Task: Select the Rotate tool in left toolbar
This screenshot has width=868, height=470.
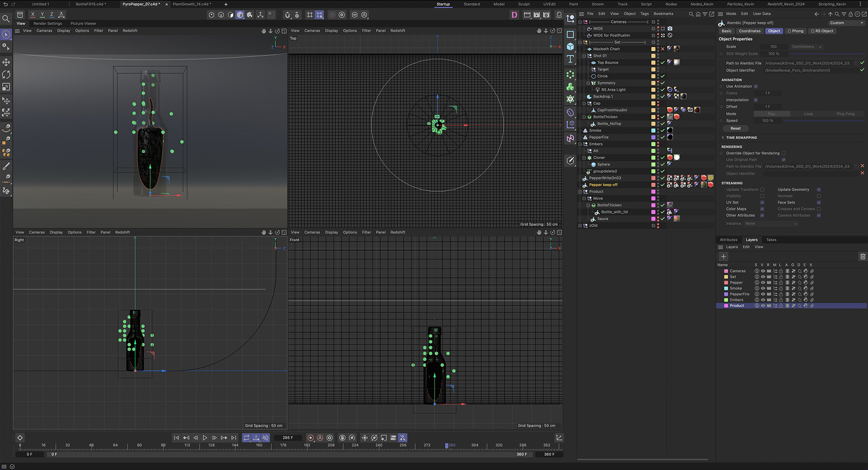Action: pyautogui.click(x=6, y=75)
